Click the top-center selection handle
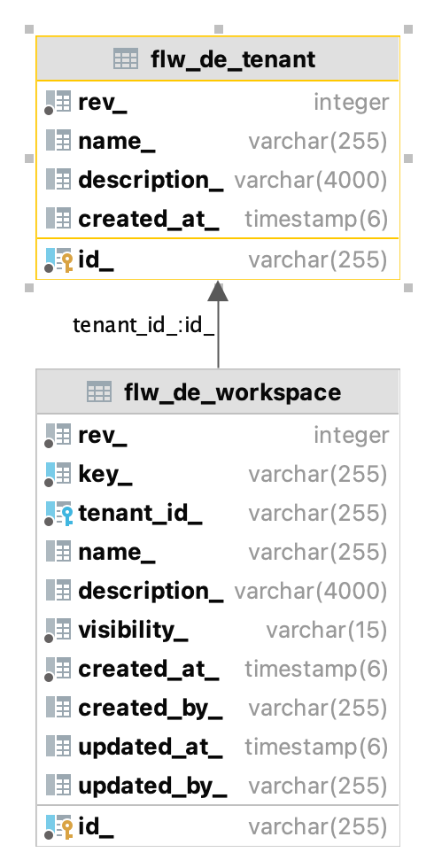Screen dimensions: 434x868 coord(219,28)
